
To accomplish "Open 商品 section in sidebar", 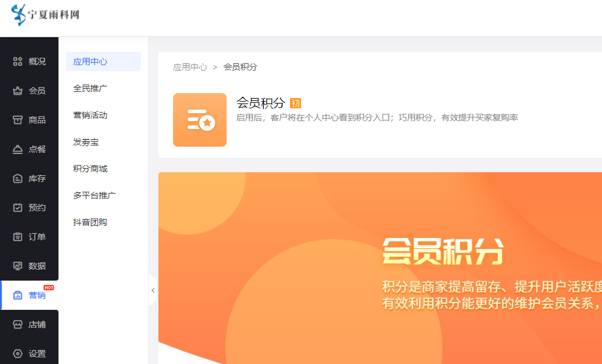I will (37, 120).
